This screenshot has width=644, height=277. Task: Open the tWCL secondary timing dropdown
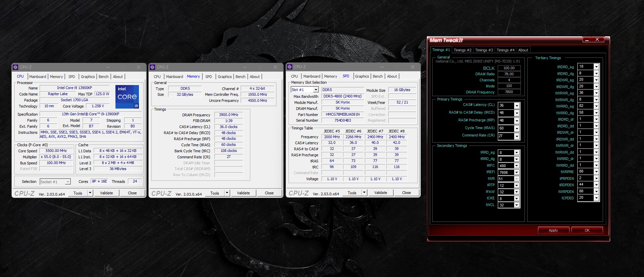(517, 205)
